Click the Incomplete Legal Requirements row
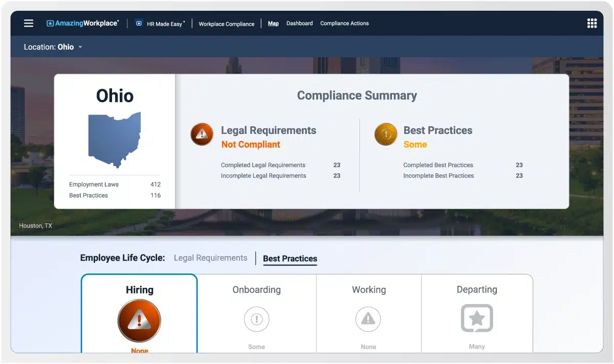Viewport: 614px width, 364px height. [x=280, y=176]
